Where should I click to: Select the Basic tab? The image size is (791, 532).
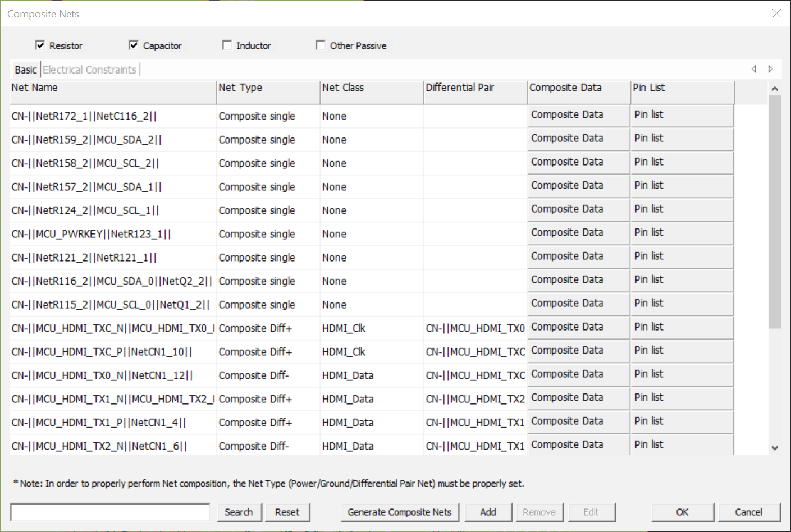tap(25, 70)
